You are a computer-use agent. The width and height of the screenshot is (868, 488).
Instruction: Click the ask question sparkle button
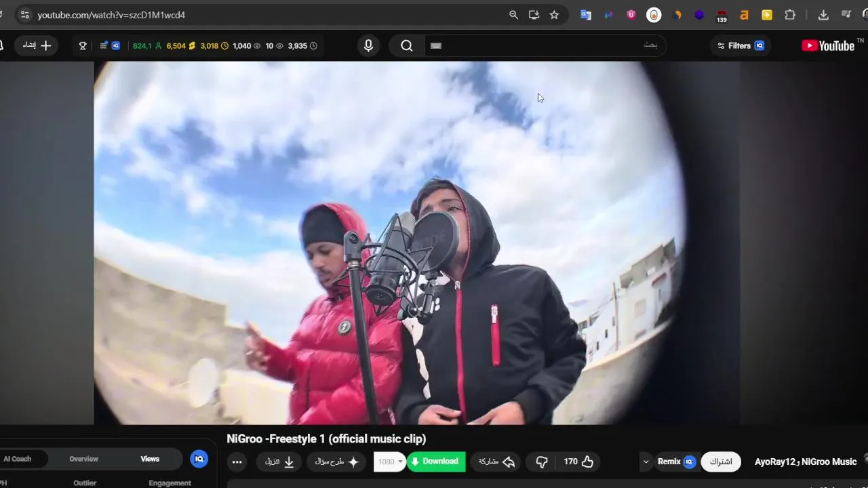(x=336, y=462)
